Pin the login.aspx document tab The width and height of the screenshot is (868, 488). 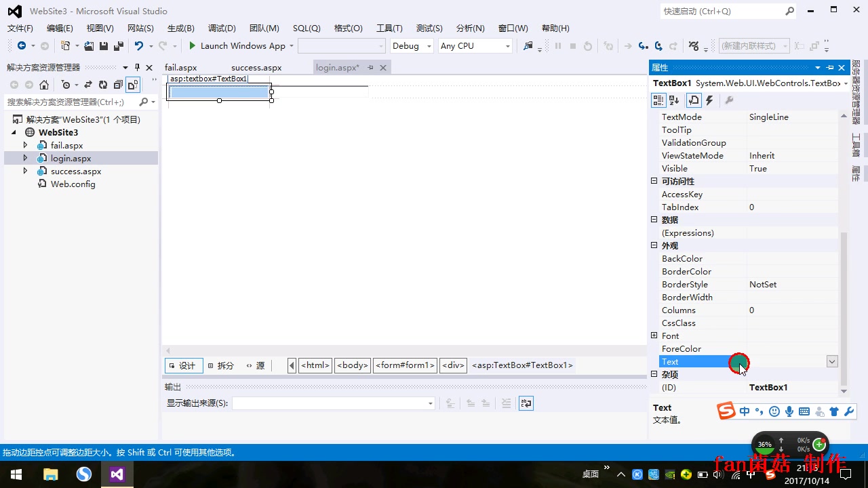pos(370,68)
